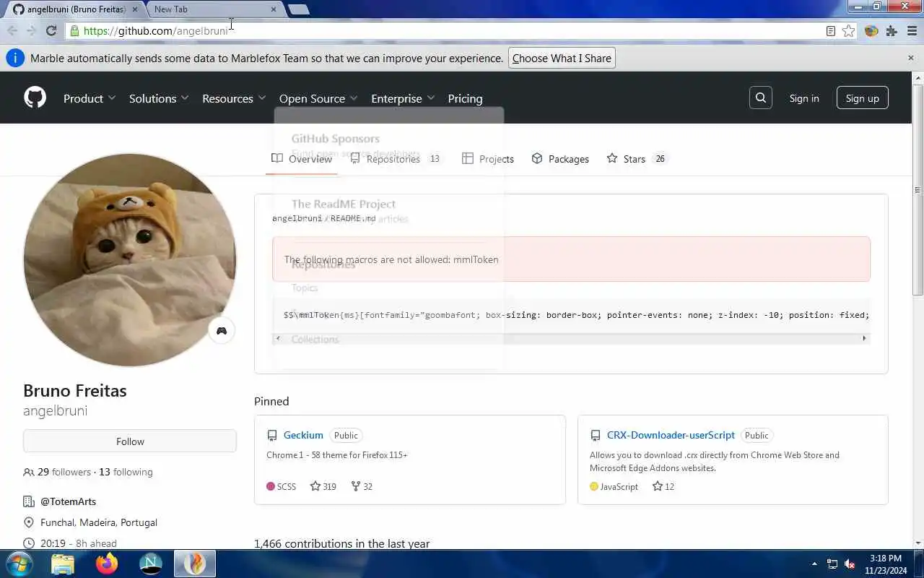
Task: View the 29 followers list
Action: 64,472
